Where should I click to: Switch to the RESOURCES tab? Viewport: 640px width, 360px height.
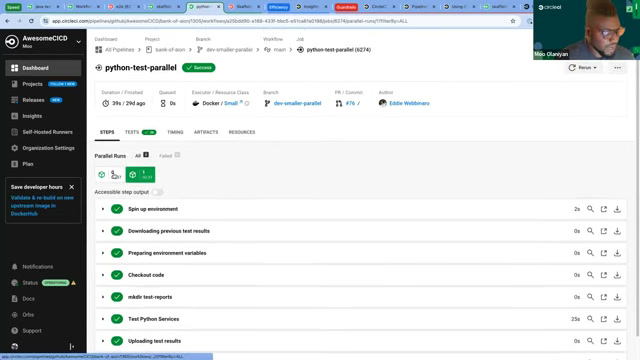point(242,132)
